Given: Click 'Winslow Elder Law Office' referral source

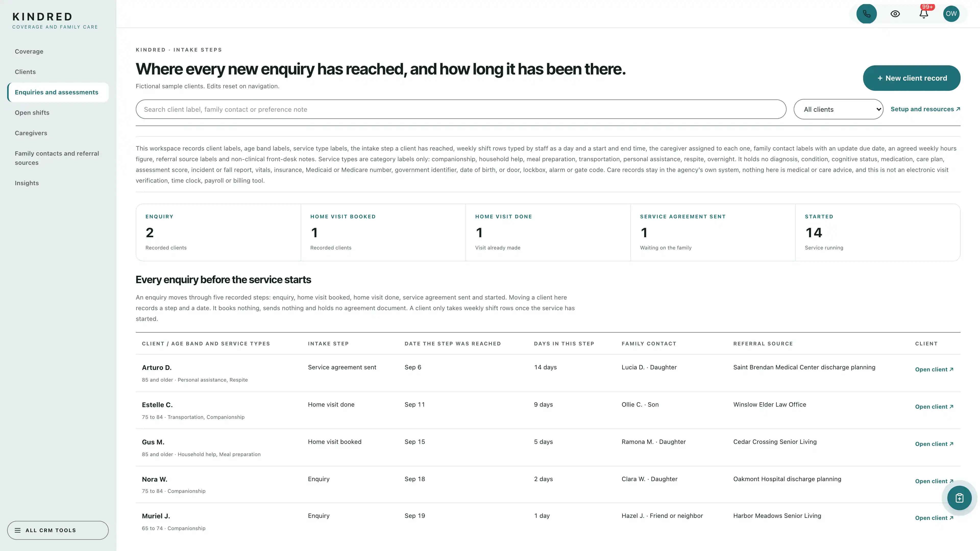Looking at the screenshot, I should pyautogui.click(x=769, y=405).
